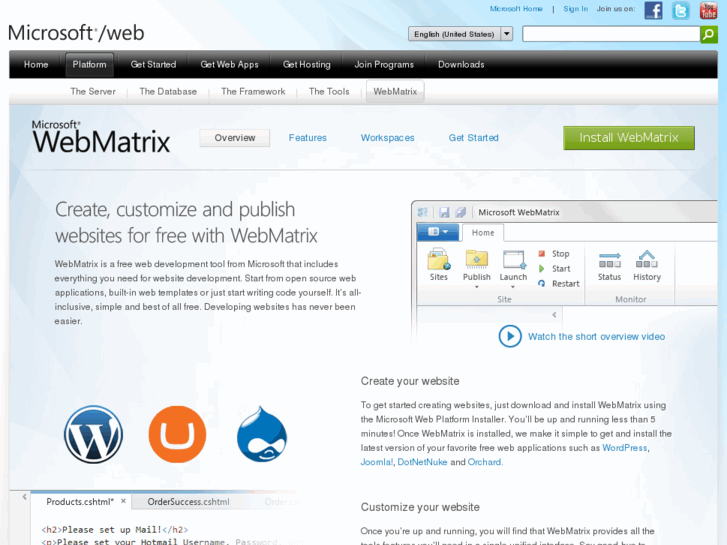Open the Facebook icon link
The width and height of the screenshot is (727, 545).
click(653, 10)
